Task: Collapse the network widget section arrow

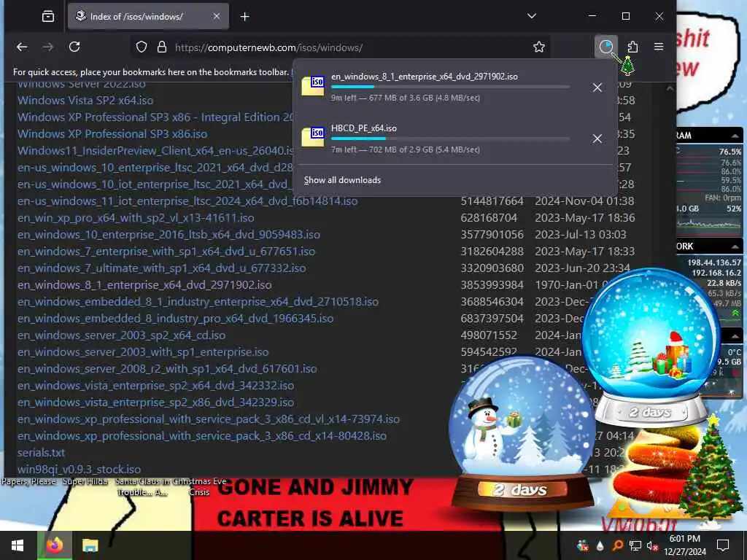Action: tap(735, 246)
